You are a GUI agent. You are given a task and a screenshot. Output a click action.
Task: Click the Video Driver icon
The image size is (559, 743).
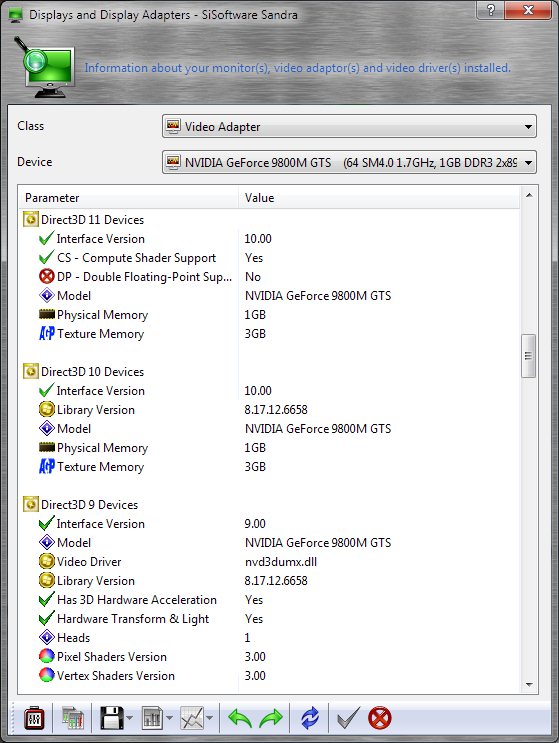46,562
